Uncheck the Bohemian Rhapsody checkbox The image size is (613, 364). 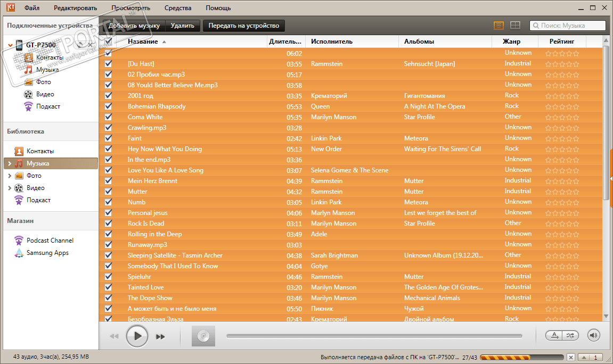point(108,106)
